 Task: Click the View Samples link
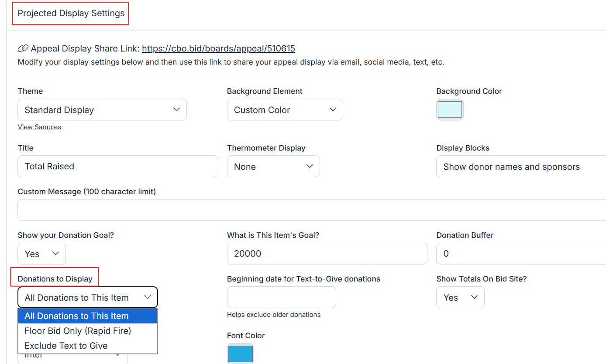click(x=39, y=127)
